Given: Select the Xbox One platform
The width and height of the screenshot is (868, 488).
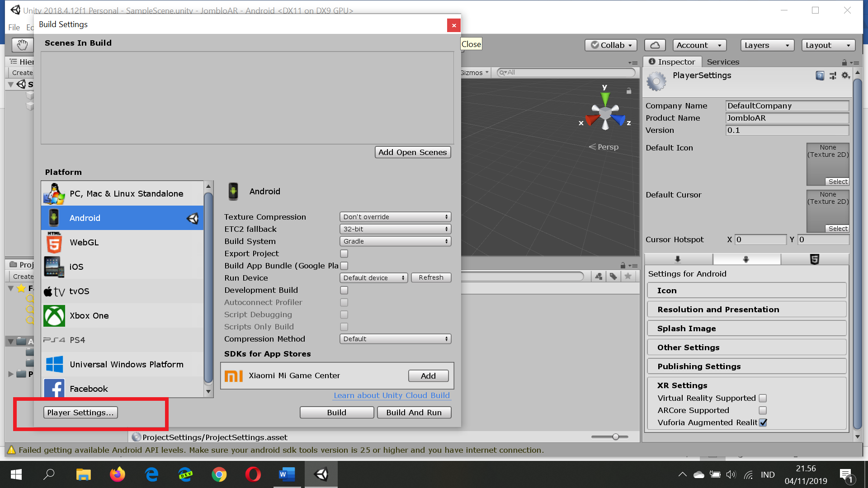Looking at the screenshot, I should [x=123, y=315].
